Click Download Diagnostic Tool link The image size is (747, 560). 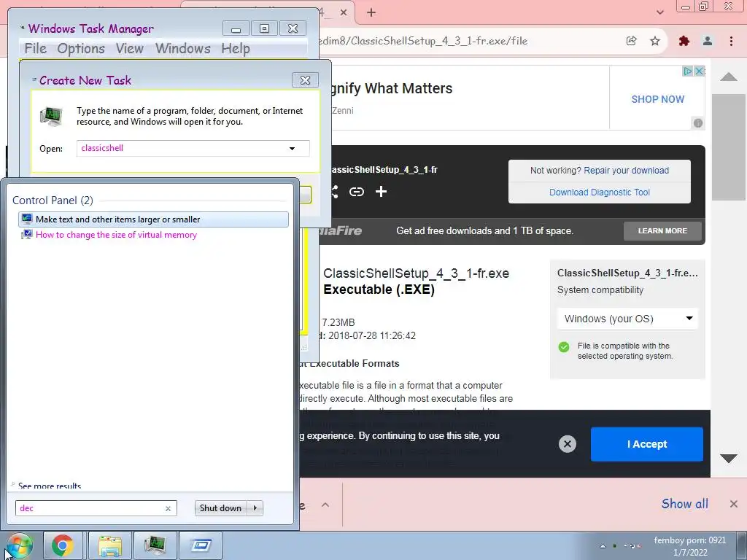point(600,192)
